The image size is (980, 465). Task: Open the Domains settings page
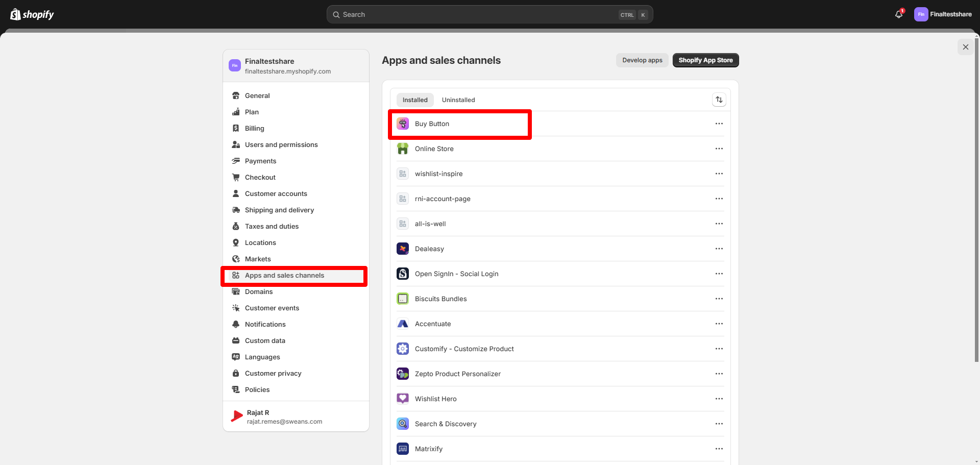(x=296, y=291)
